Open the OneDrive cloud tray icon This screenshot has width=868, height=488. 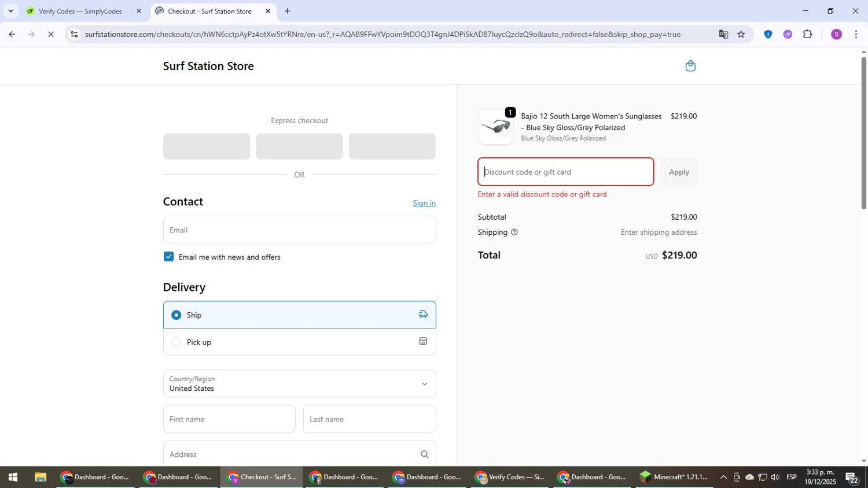point(749,478)
